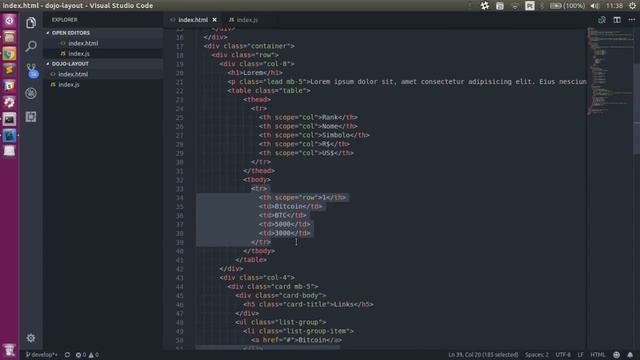Open the Terminal from the dock

9,119
